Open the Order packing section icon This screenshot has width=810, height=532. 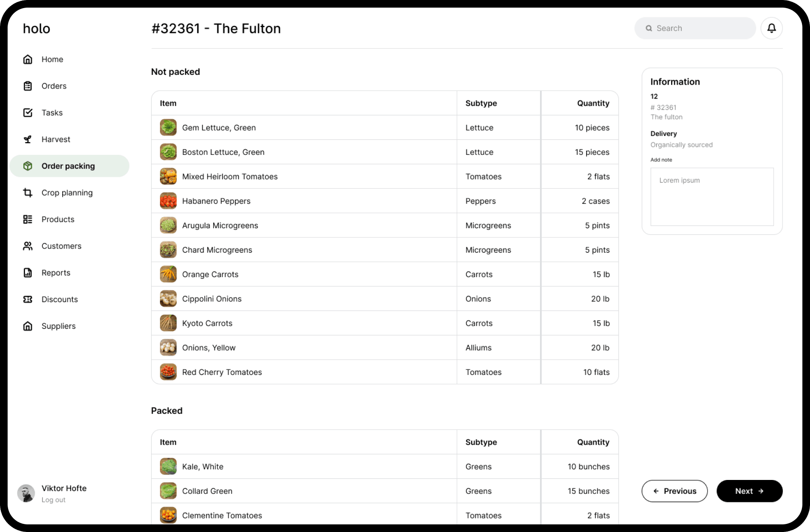pyautogui.click(x=28, y=166)
